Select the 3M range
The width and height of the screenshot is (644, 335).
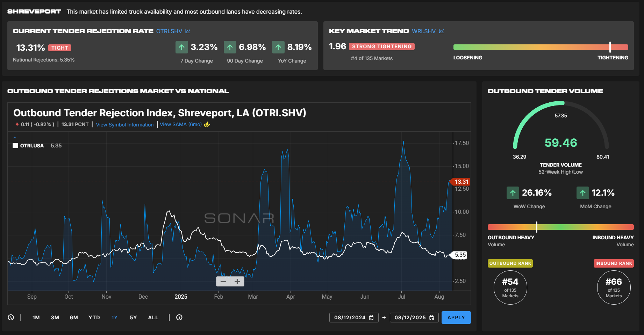(55, 318)
